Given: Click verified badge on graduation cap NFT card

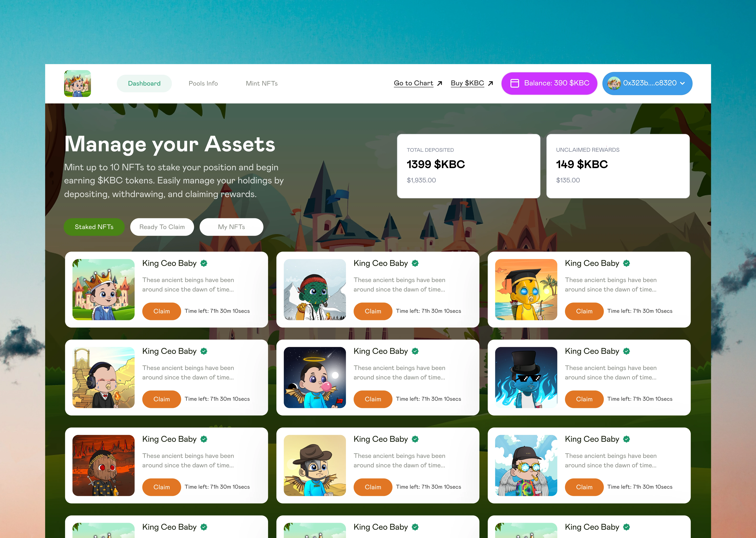Looking at the screenshot, I should point(626,263).
